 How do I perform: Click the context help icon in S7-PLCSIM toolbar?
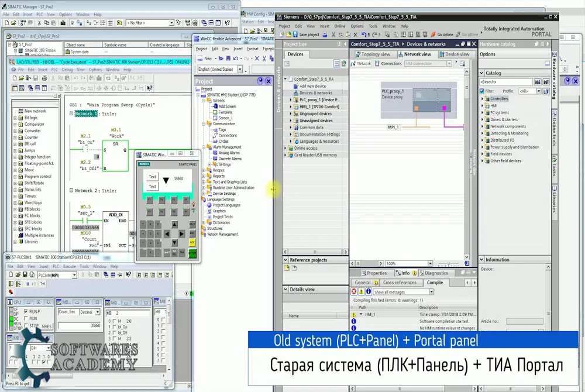(128, 275)
